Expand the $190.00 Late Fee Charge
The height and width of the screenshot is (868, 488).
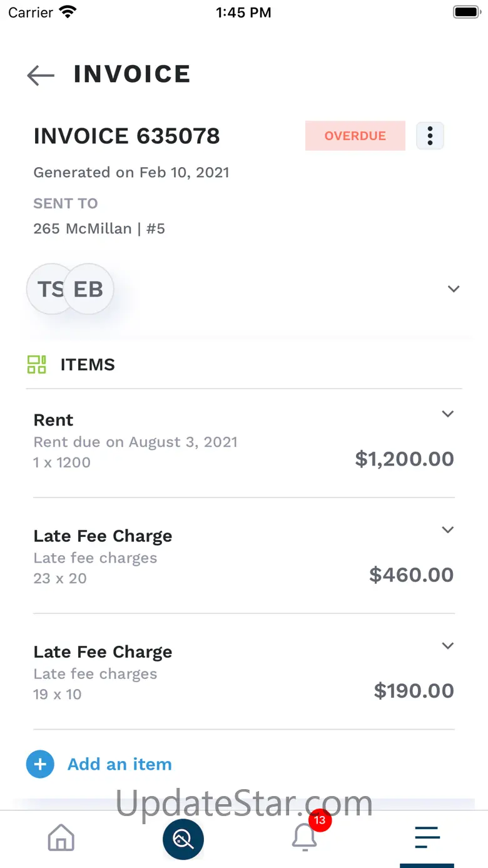pos(447,646)
